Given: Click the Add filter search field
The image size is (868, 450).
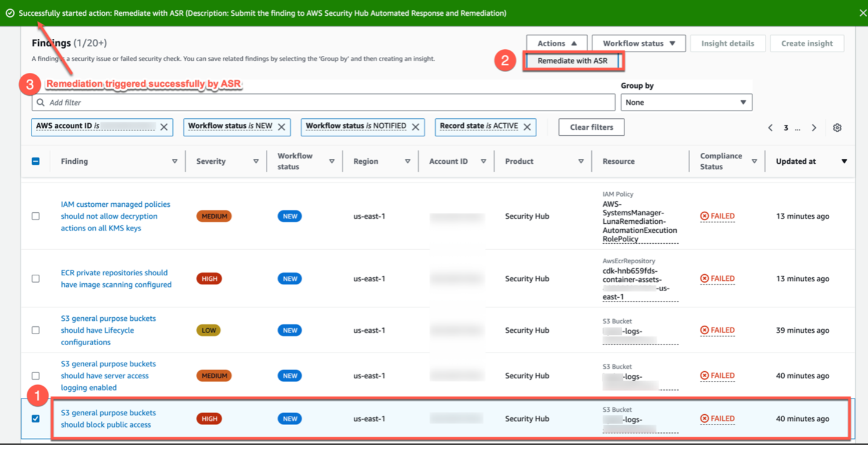Looking at the screenshot, I should (324, 102).
